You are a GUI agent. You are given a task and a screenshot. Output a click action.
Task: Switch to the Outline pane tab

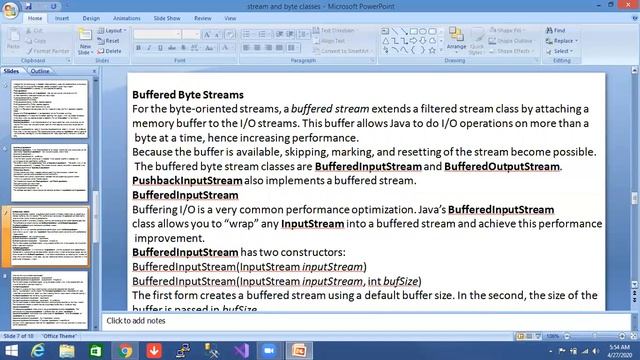[x=40, y=71]
